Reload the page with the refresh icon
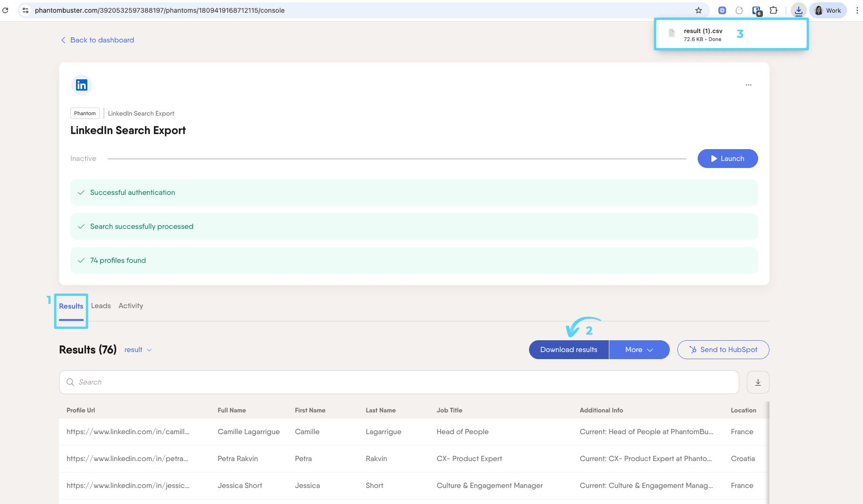The image size is (863, 504). click(x=5, y=10)
